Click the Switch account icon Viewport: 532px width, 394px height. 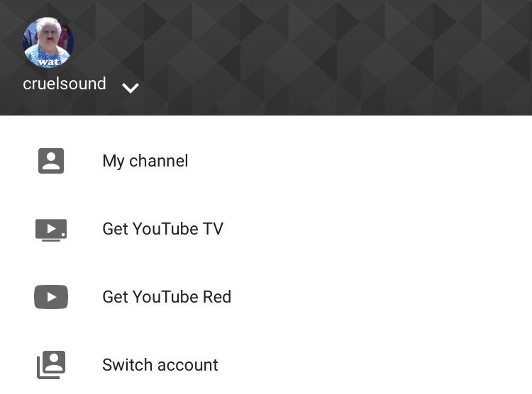tap(51, 365)
